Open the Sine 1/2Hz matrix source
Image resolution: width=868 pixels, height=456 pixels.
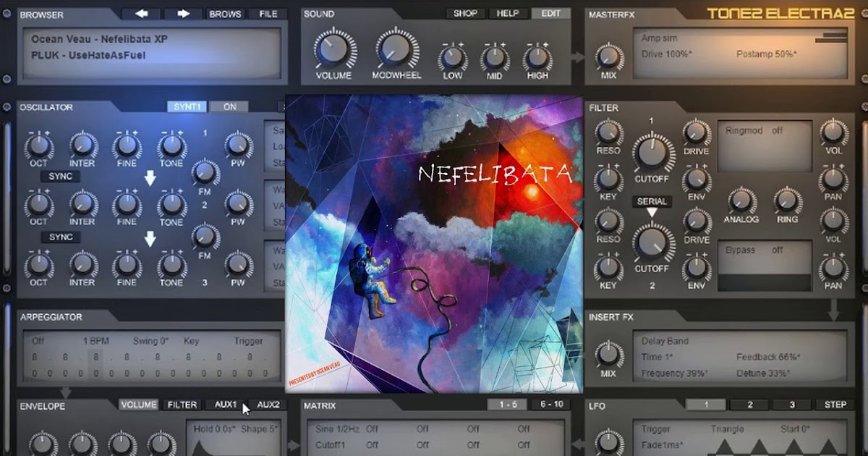click(x=336, y=429)
